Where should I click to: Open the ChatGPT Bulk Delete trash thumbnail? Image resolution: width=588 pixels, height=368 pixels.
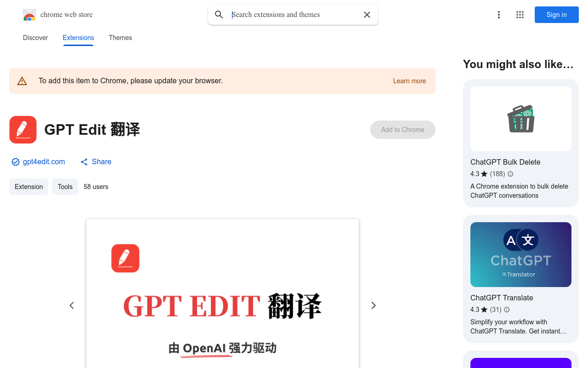pyautogui.click(x=521, y=119)
